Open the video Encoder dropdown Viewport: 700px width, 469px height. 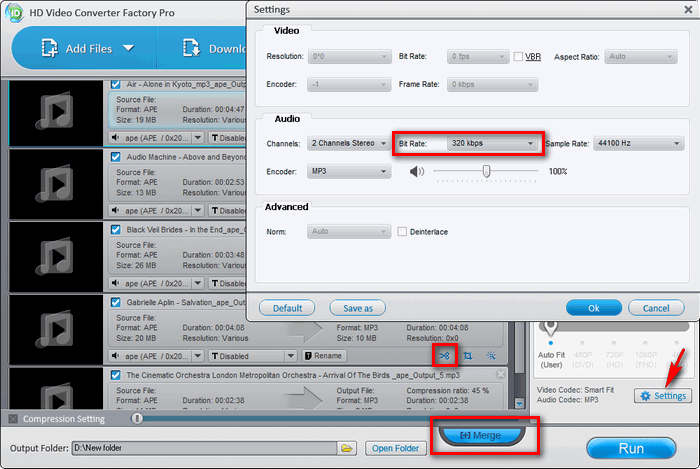[349, 84]
